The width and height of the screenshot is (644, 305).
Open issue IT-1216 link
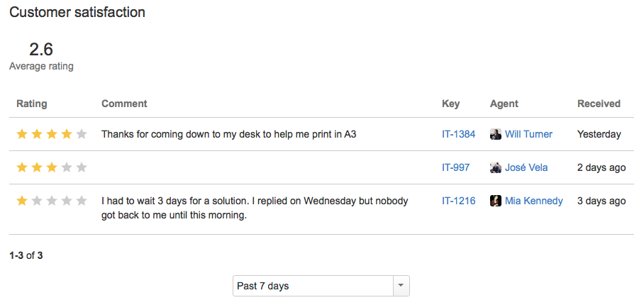coord(458,201)
